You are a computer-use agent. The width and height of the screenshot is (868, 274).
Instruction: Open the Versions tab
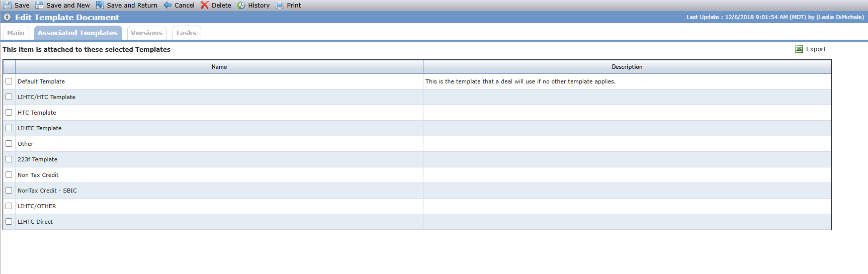[146, 33]
